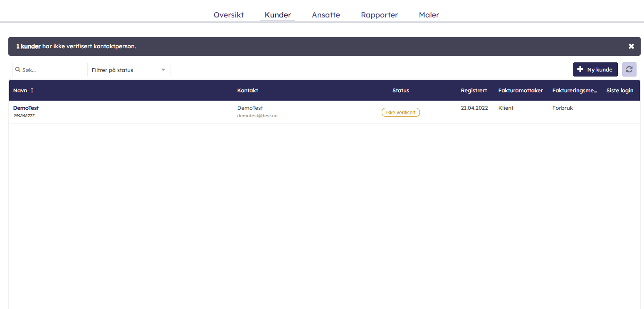Go to the Rapporter tab

coord(379,15)
